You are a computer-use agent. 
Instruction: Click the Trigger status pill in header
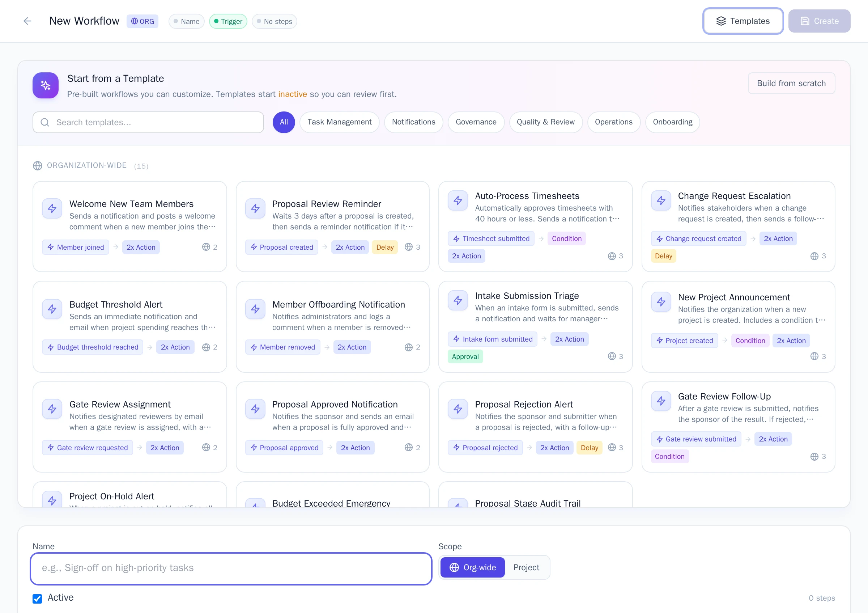click(x=228, y=22)
